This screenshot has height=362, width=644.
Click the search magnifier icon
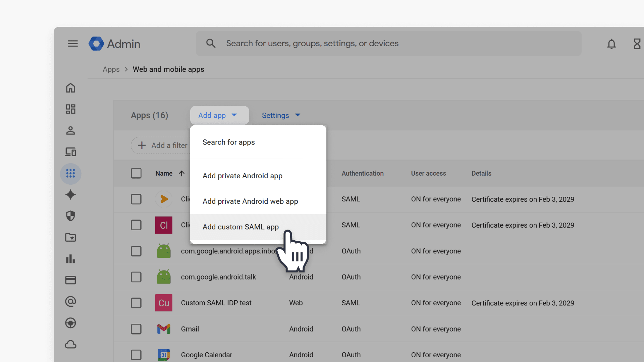(x=211, y=43)
